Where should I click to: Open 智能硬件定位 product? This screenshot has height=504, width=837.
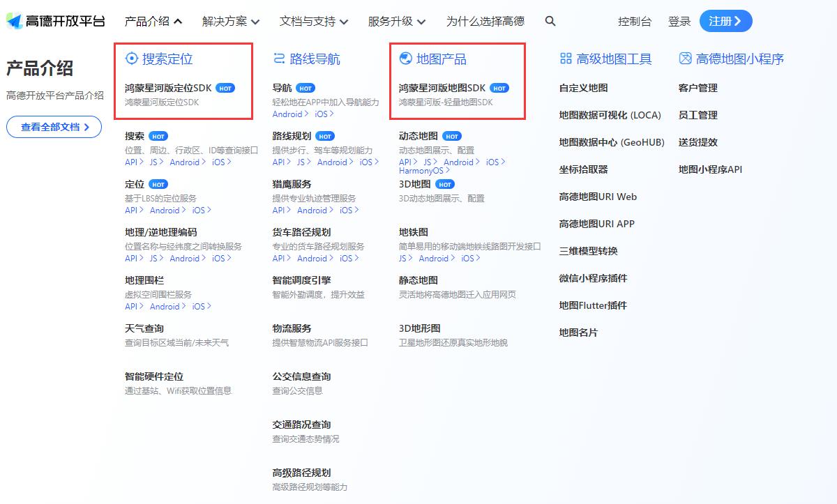154,376
